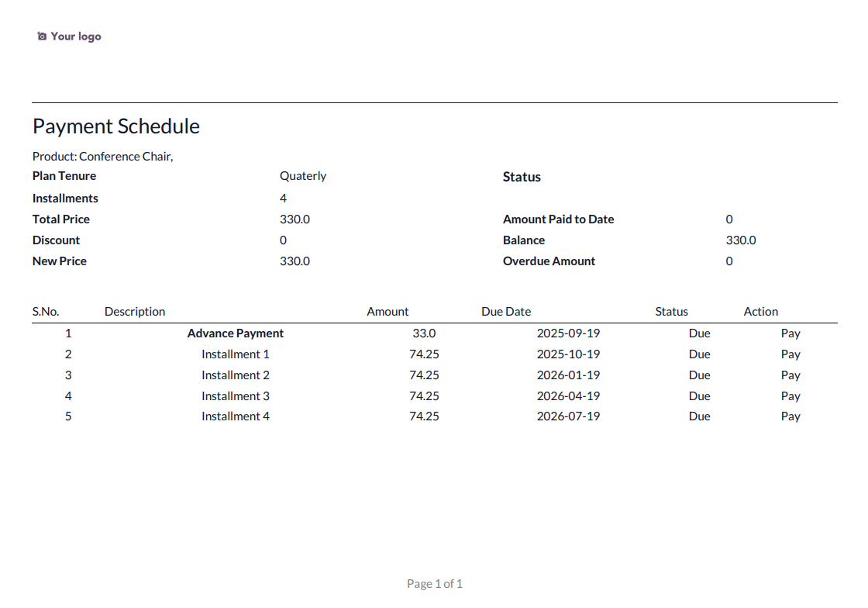Click the S.No. column header

pos(46,312)
